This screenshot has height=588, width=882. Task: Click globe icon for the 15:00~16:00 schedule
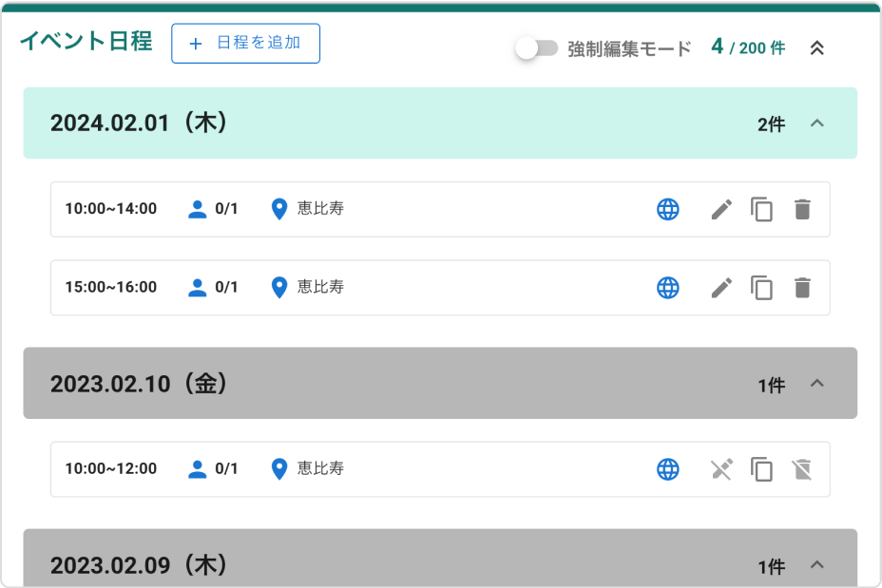coord(668,287)
